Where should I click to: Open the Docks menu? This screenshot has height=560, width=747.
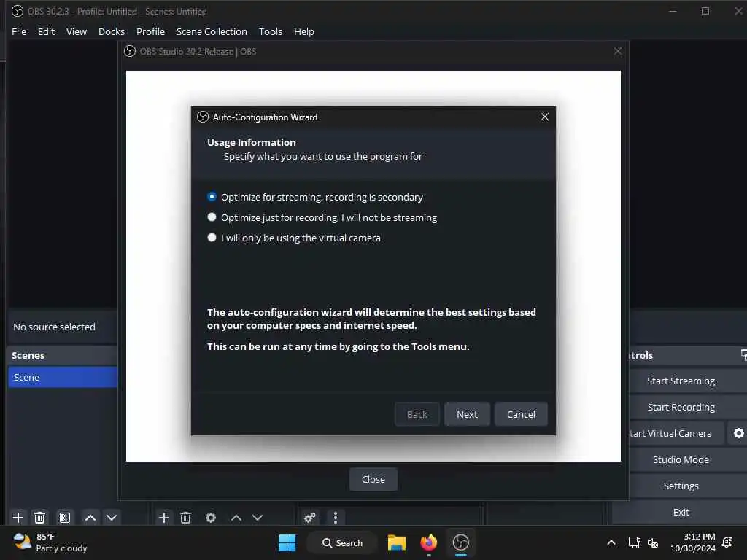pyautogui.click(x=112, y=31)
